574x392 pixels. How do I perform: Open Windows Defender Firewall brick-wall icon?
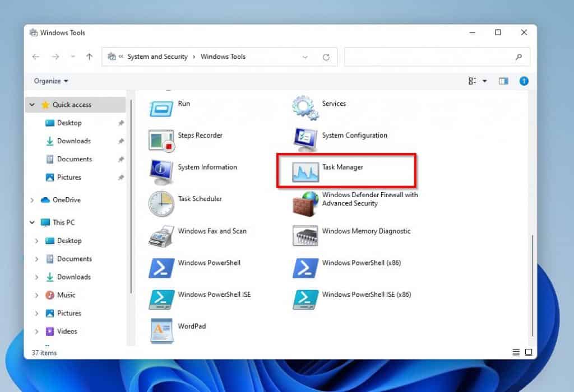[x=305, y=203]
